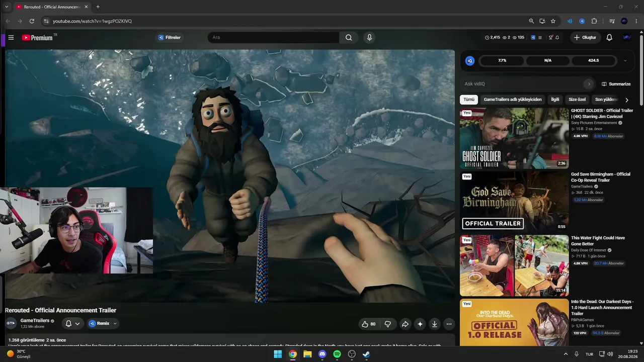Open the vidIQ Remix dropdown
Image resolution: width=644 pixels, height=362 pixels.
(103, 324)
